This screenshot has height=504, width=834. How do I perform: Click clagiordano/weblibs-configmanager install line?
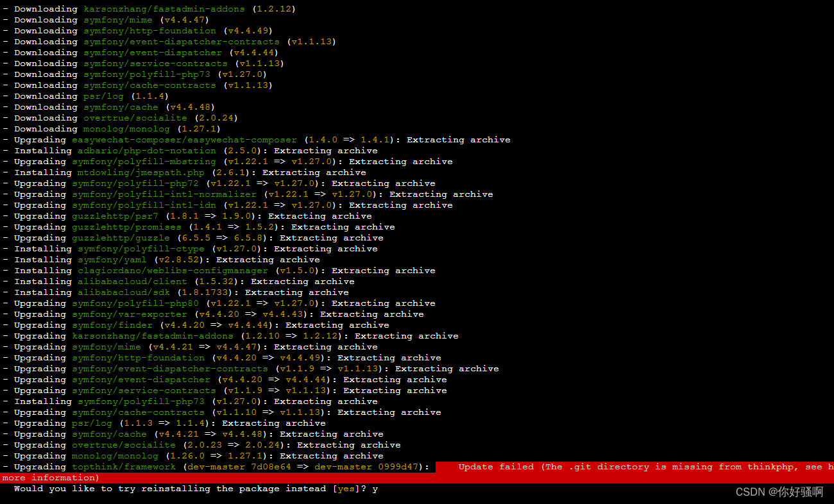[219, 271]
